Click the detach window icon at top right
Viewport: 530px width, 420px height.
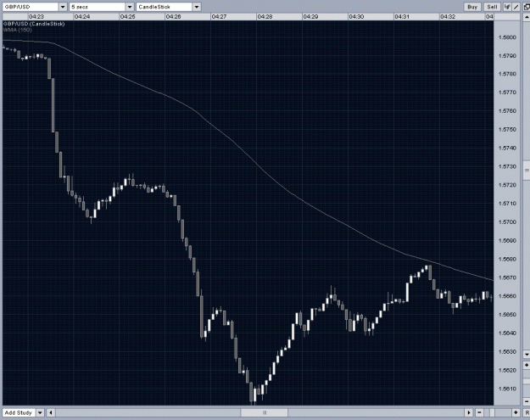(527, 7)
